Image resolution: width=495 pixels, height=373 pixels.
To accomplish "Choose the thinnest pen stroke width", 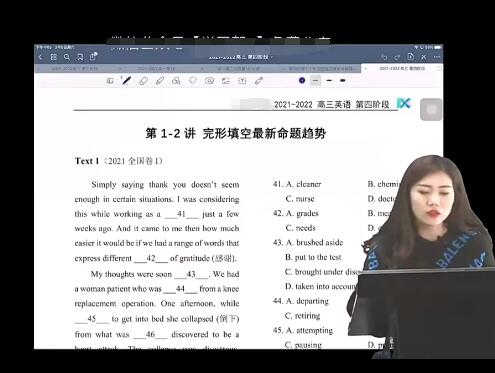I will pyautogui.click(x=315, y=80).
